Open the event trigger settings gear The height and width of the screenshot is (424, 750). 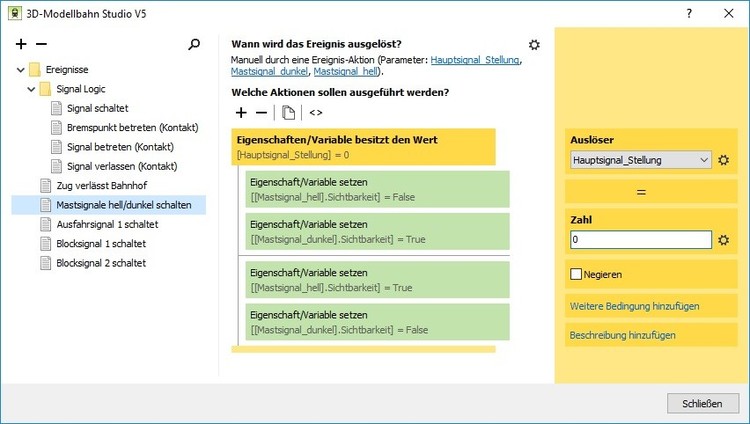(x=534, y=45)
